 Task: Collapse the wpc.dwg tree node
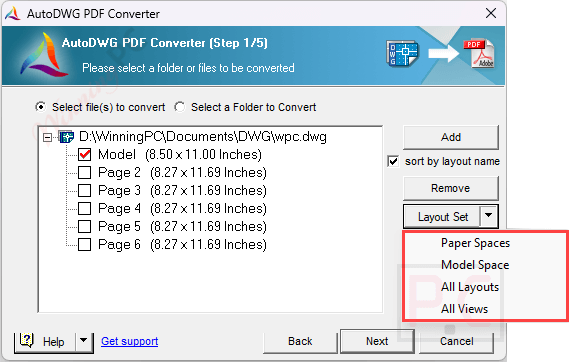click(47, 137)
